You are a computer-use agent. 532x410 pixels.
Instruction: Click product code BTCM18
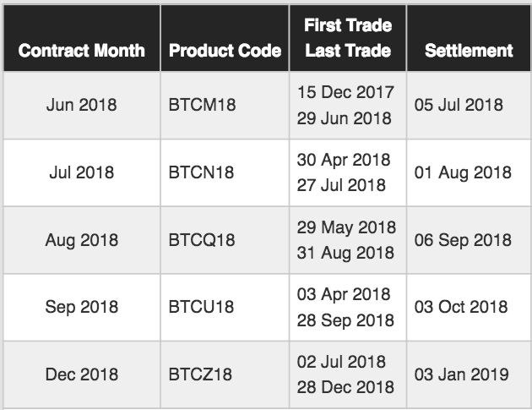coord(202,105)
